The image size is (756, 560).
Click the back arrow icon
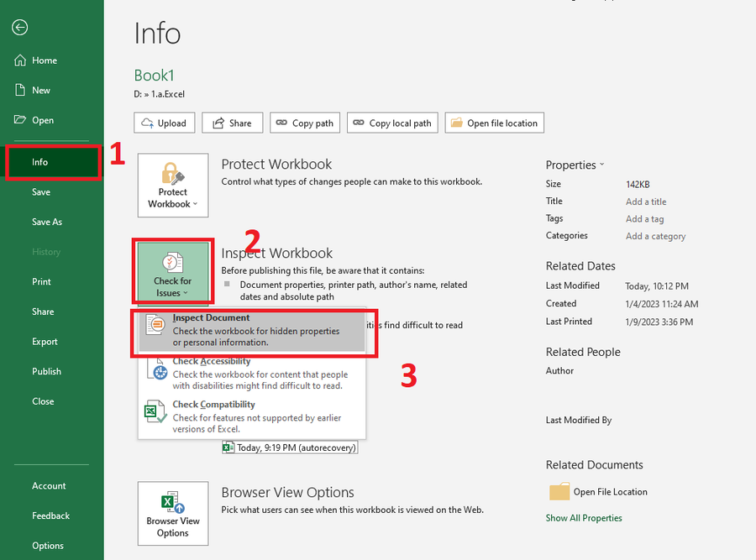[19, 28]
